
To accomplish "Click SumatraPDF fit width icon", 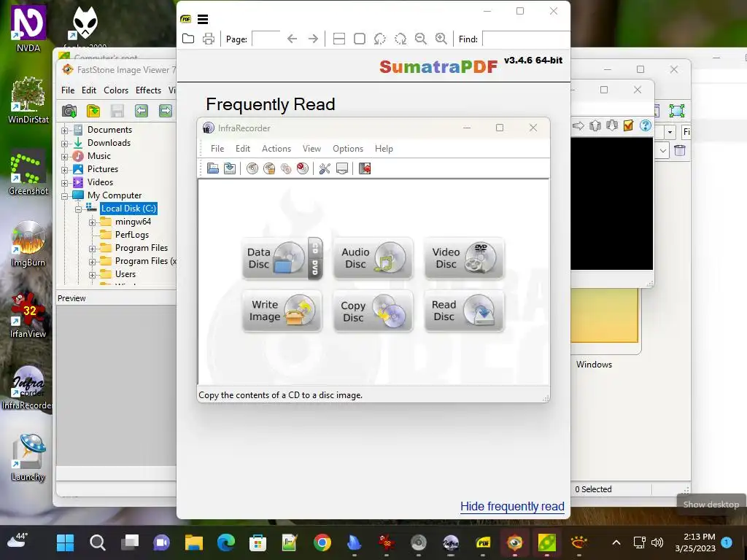I will pyautogui.click(x=339, y=39).
